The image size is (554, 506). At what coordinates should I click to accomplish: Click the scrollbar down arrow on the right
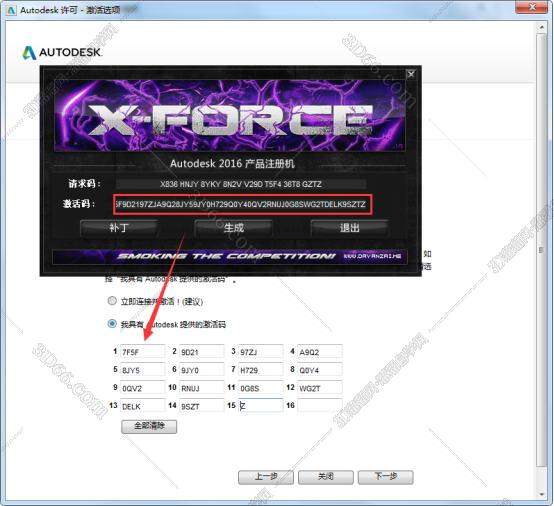(x=541, y=495)
